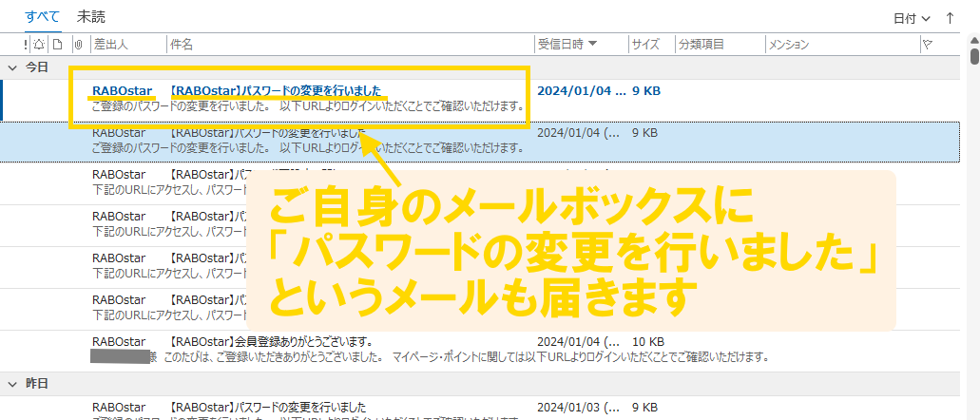The image size is (980, 420).
Task: Reverse sort order with the up arrow
Action: [950, 17]
